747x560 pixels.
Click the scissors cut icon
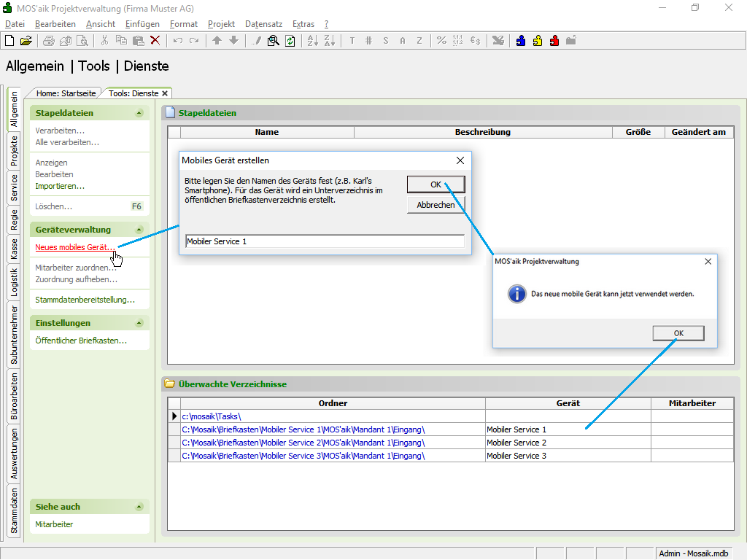[105, 41]
